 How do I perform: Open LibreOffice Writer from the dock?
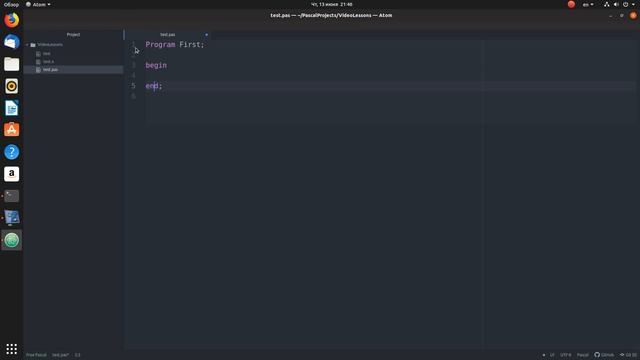click(11, 108)
